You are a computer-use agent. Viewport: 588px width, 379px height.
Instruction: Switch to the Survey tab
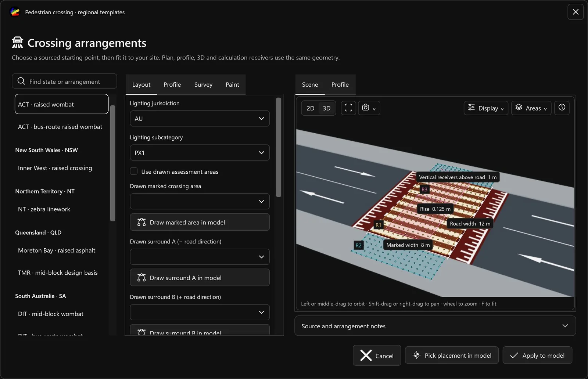pyautogui.click(x=203, y=84)
